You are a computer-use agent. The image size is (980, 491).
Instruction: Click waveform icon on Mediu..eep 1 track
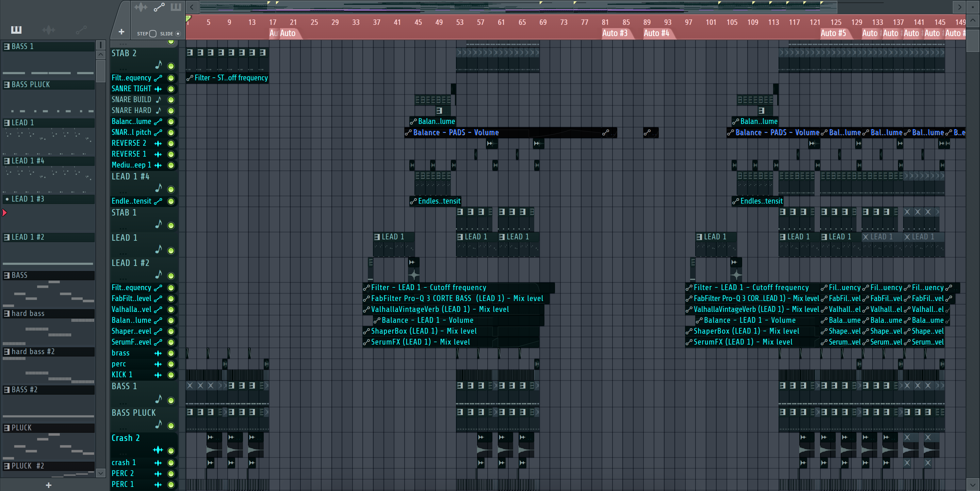pos(158,165)
